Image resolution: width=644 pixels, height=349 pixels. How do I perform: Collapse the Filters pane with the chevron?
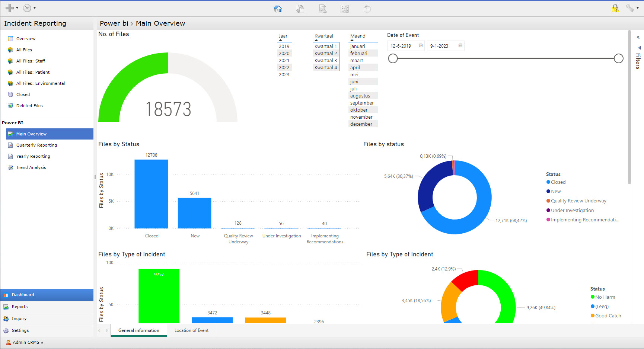click(638, 37)
